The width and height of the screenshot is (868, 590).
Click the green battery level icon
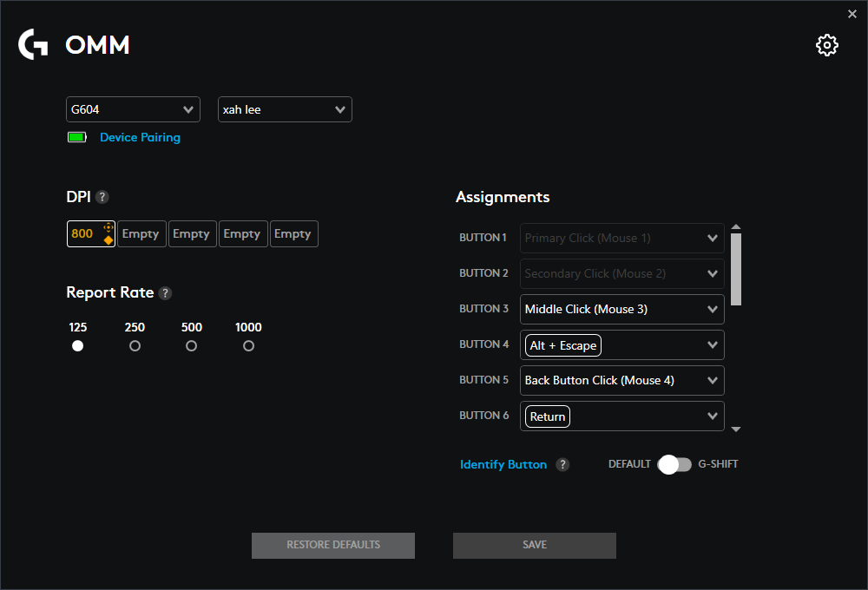[77, 137]
